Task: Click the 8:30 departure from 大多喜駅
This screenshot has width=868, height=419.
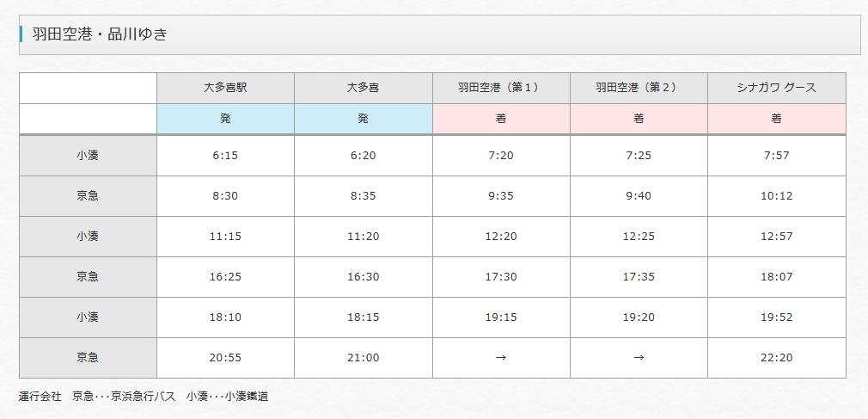Action: point(225,196)
